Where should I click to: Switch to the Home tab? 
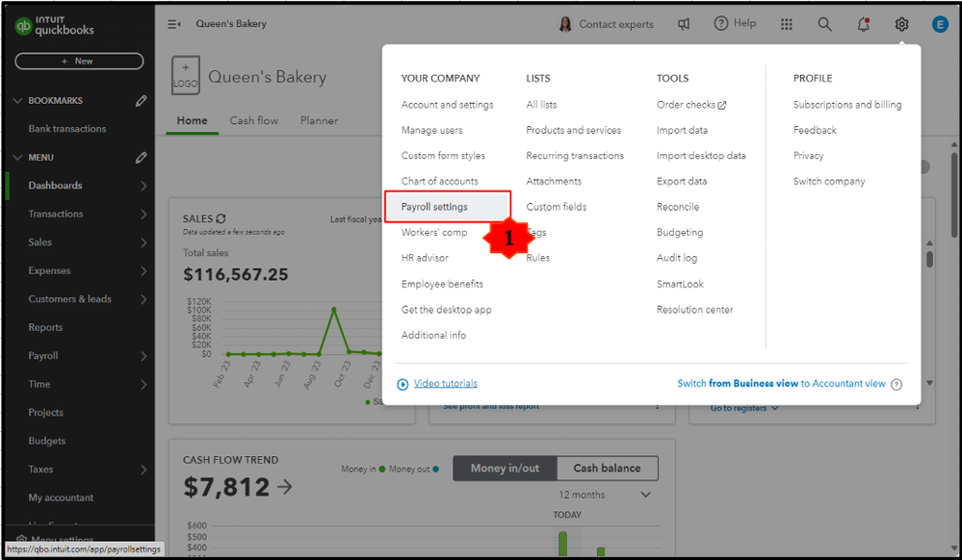pos(192,120)
